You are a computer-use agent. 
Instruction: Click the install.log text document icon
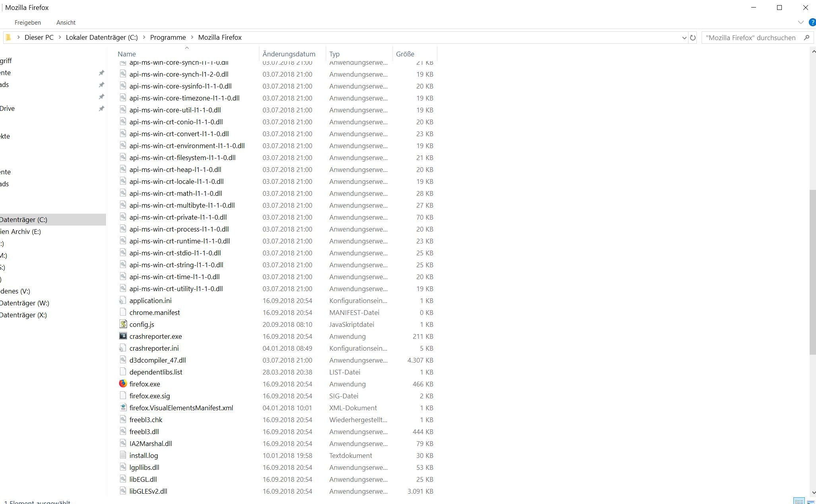click(123, 455)
